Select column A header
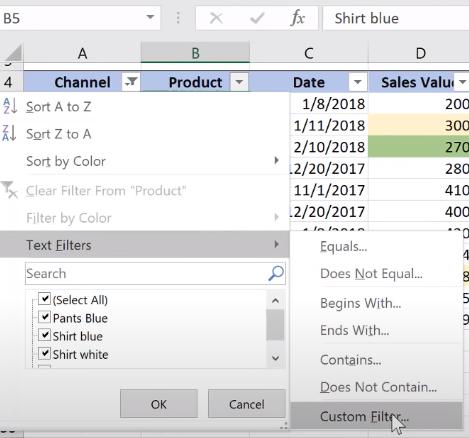This screenshot has width=469, height=438. (82, 53)
